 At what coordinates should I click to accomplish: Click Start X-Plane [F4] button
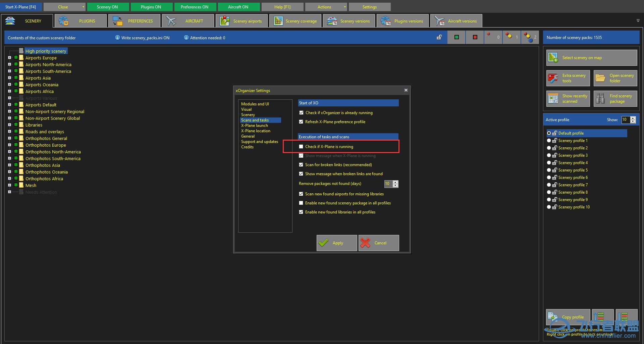(21, 7)
